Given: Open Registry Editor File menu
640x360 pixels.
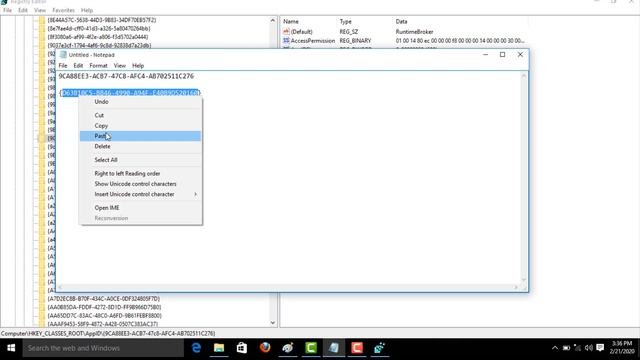Looking at the screenshot, I should click(x=7, y=10).
